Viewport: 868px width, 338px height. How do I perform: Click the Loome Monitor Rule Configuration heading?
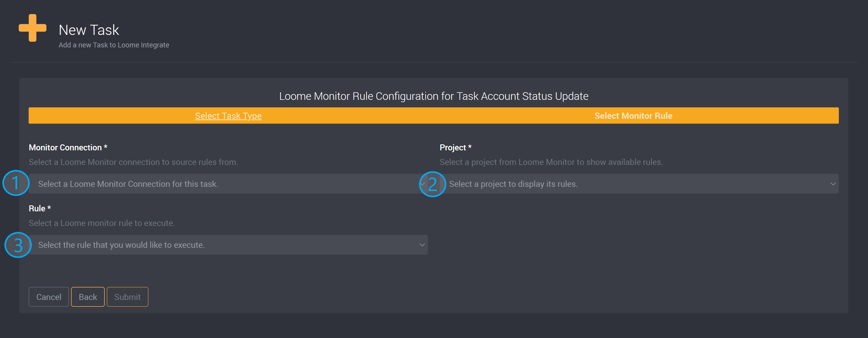coord(434,96)
